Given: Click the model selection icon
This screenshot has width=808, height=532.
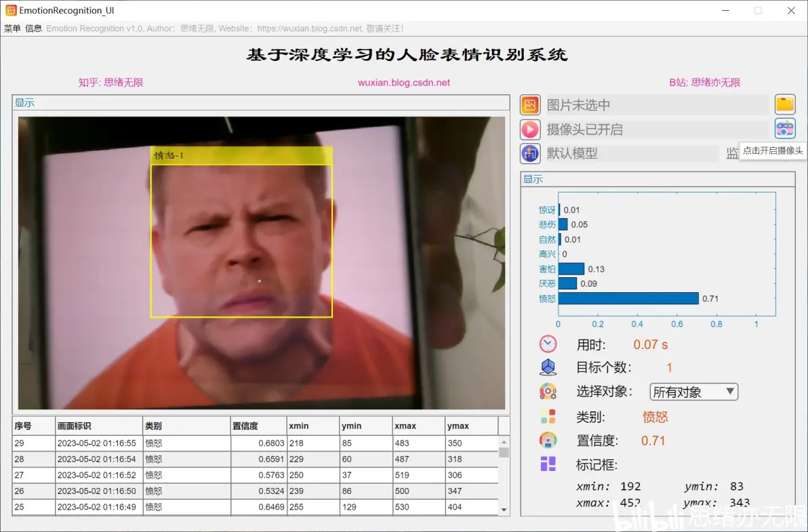Looking at the screenshot, I should [x=529, y=153].
